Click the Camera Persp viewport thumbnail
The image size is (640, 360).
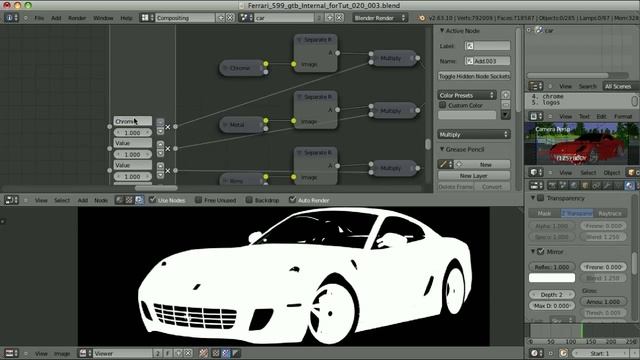point(581,144)
